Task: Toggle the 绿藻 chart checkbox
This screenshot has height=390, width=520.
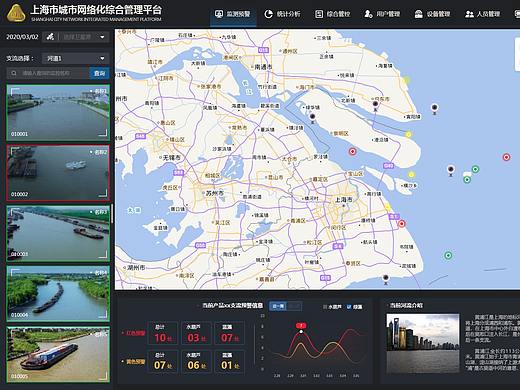Action: point(349,307)
